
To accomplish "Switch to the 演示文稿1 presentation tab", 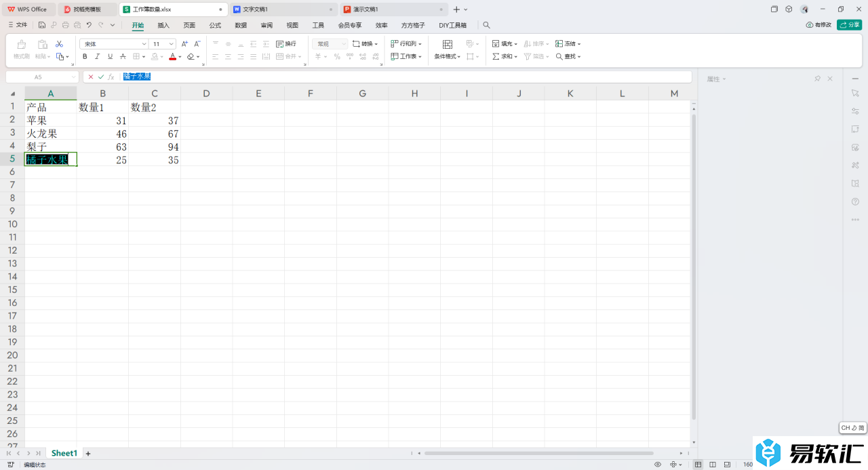I will point(393,9).
